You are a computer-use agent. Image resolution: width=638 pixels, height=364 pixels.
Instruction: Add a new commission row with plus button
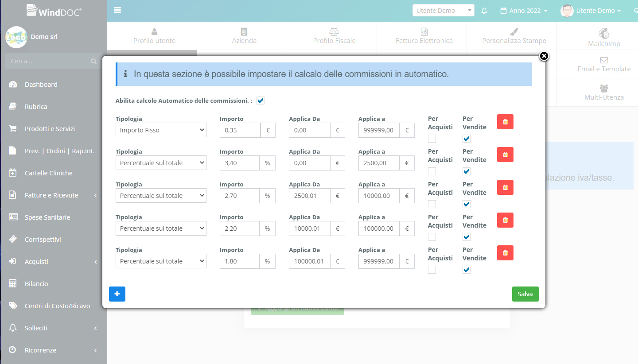pos(117,294)
